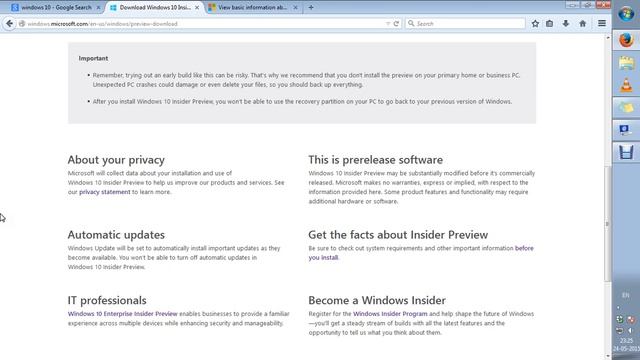
Task: Open the Firefox hamburger menu
Action: pyautogui.click(x=602, y=24)
